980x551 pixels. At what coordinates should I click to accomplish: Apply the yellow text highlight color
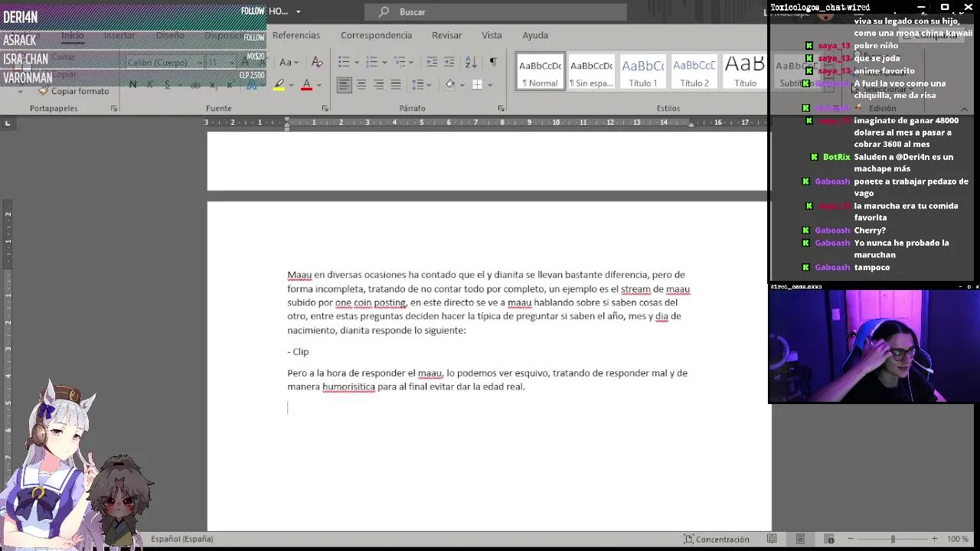pyautogui.click(x=279, y=85)
